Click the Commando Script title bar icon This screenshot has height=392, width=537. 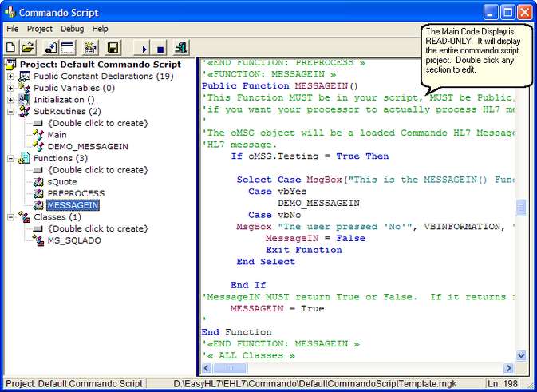pyautogui.click(x=10, y=12)
